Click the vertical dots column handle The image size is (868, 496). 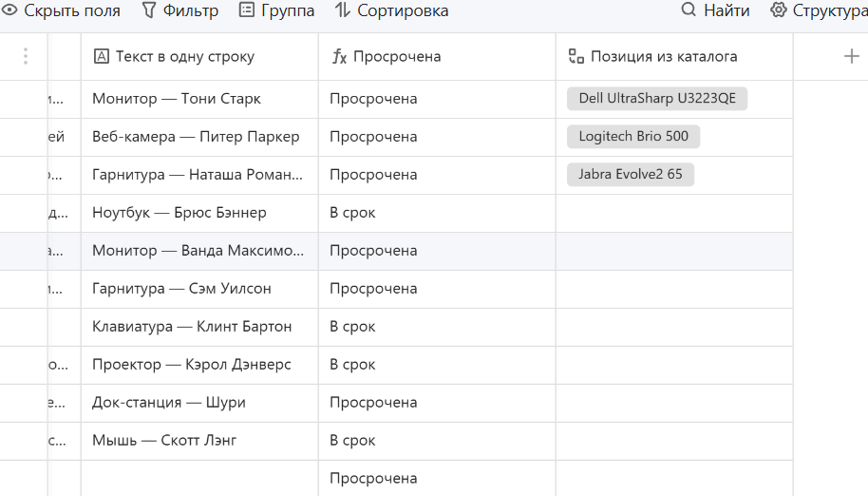pyautogui.click(x=26, y=56)
